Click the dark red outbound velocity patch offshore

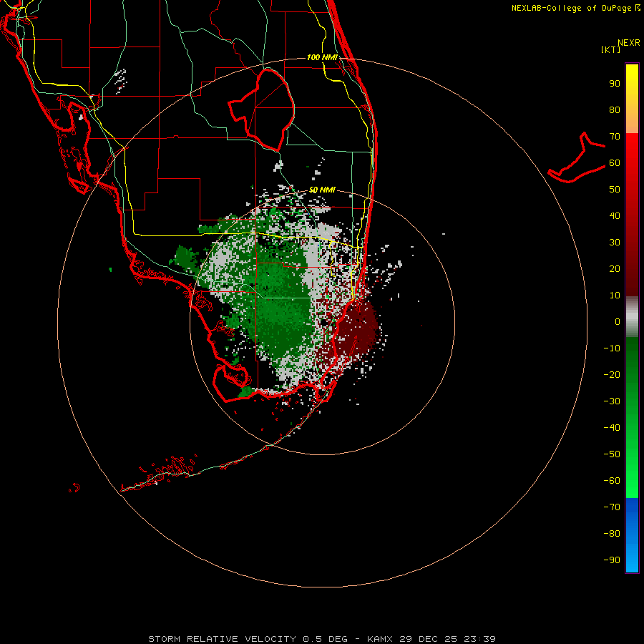pyautogui.click(x=358, y=328)
